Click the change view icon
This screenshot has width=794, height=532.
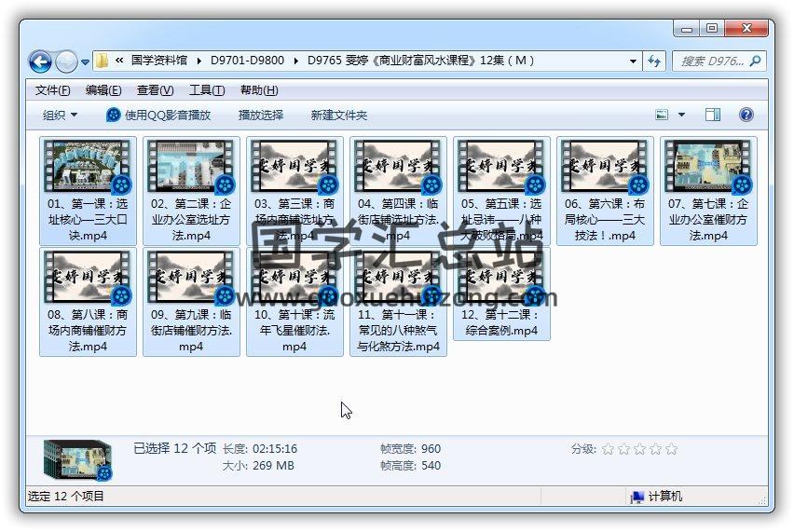point(662,115)
